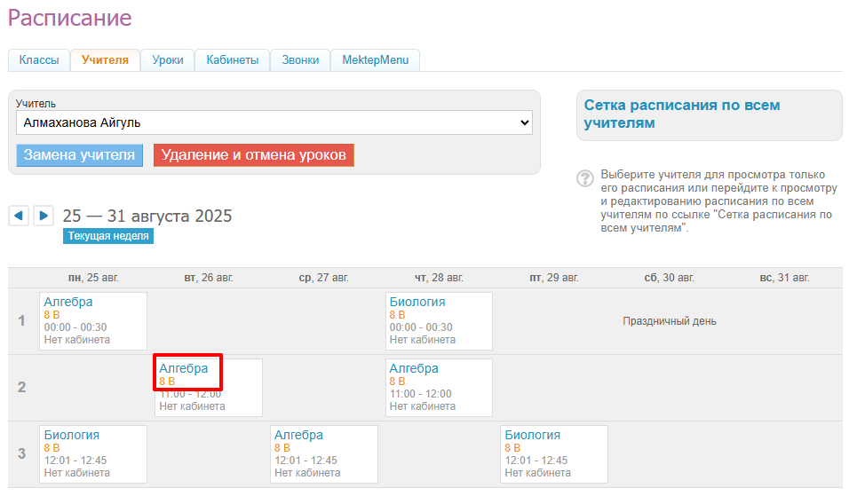Go to previous week arrow
This screenshot has width=857, height=504.
(x=19, y=216)
